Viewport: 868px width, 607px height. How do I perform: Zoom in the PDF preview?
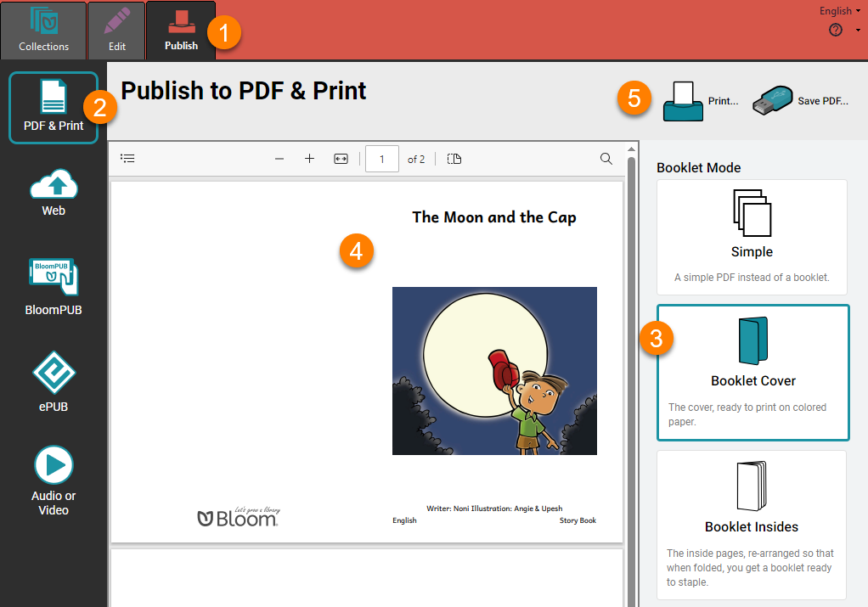point(309,159)
